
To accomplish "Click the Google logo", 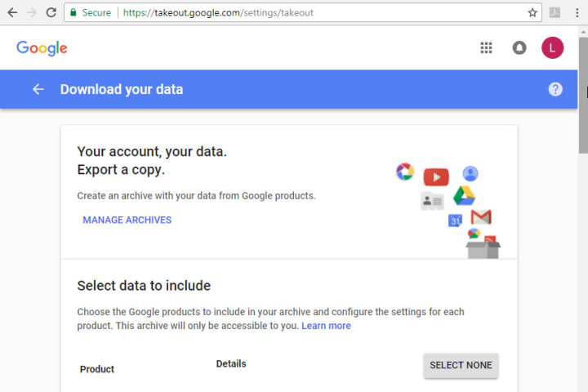I will point(42,48).
